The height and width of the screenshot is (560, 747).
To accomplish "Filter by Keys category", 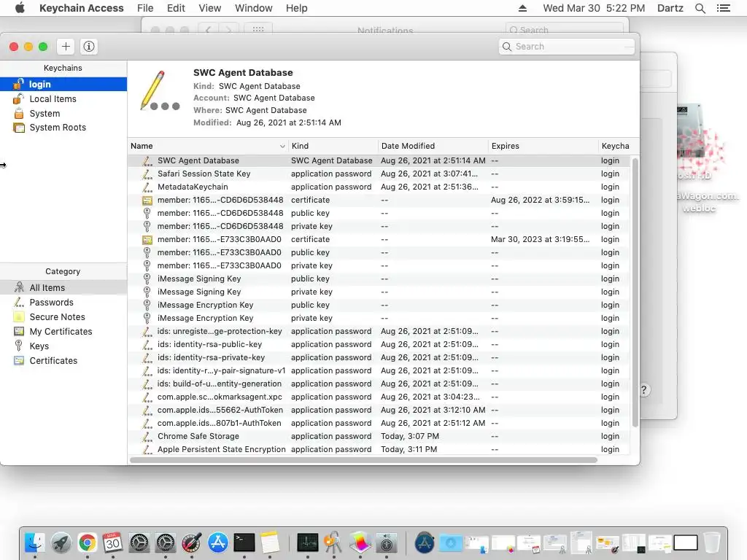I will pyautogui.click(x=63, y=346).
